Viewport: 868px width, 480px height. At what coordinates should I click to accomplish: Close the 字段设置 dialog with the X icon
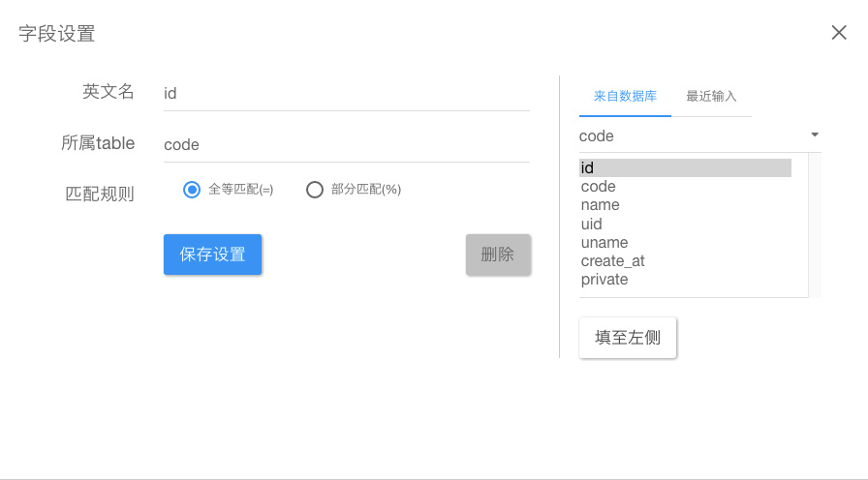tap(839, 33)
